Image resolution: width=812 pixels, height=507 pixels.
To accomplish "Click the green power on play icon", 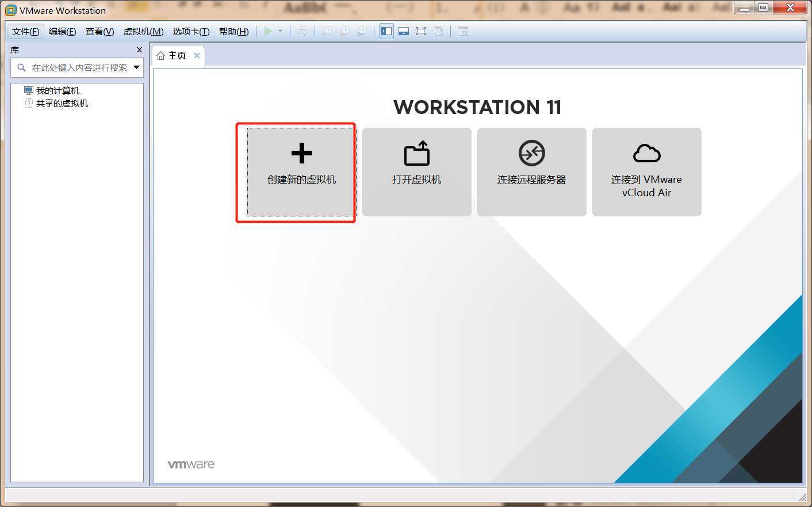I will (268, 31).
